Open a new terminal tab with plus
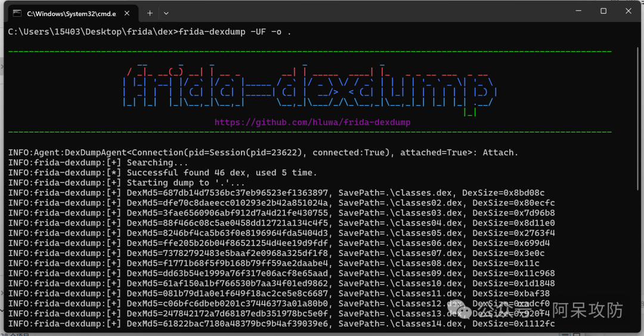Image resolution: width=644 pixels, height=336 pixels. 150,13
